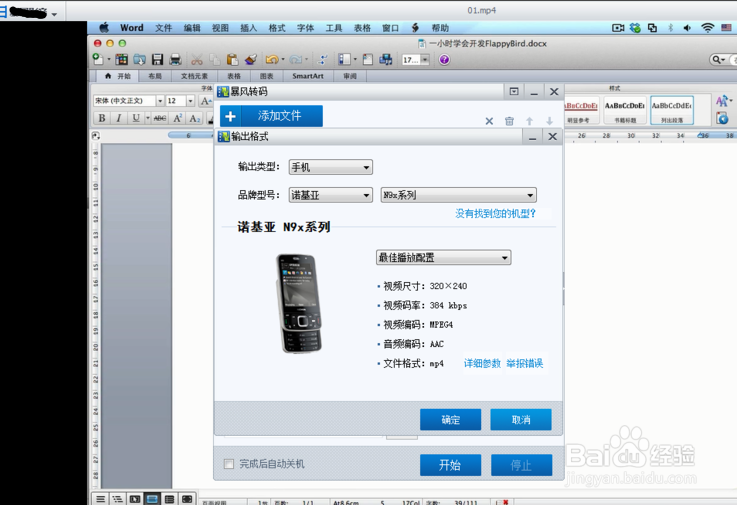Screen dimensions: 737x505
Task: Open templates gallery icon in Word toolbar
Action: [121, 59]
